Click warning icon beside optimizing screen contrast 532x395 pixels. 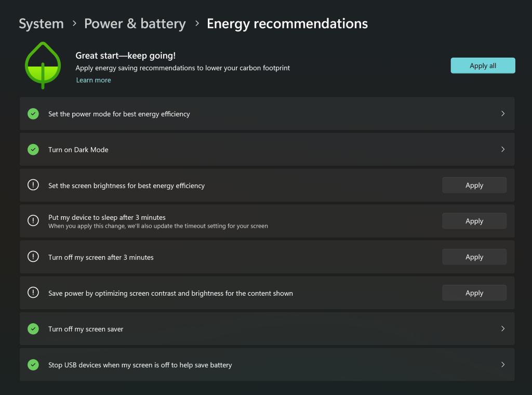coord(33,293)
